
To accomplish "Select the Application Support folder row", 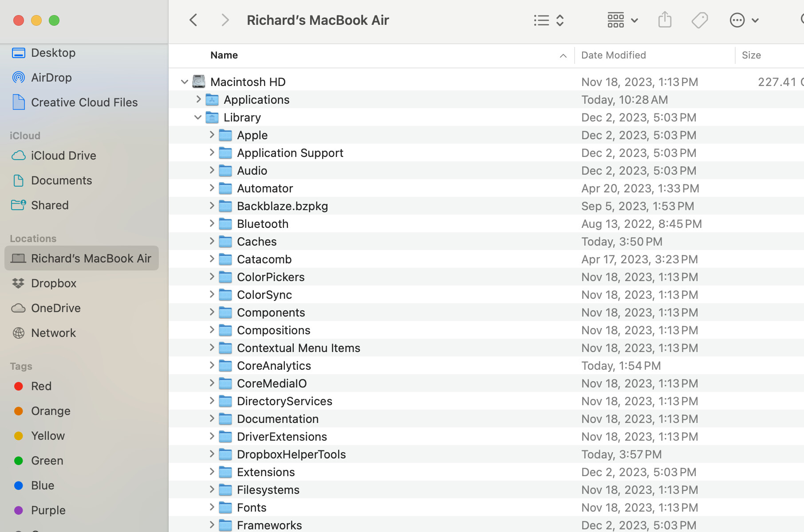I will coord(290,153).
